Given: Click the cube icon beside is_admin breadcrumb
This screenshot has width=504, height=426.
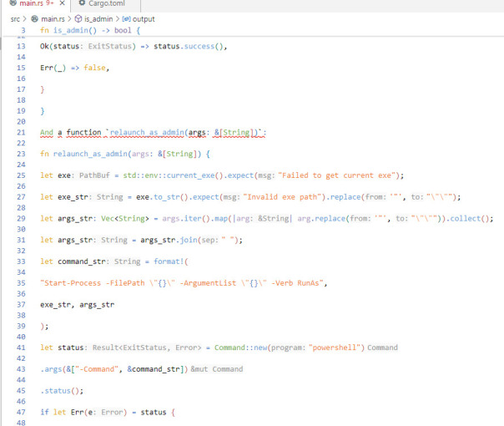Looking at the screenshot, I should click(78, 19).
